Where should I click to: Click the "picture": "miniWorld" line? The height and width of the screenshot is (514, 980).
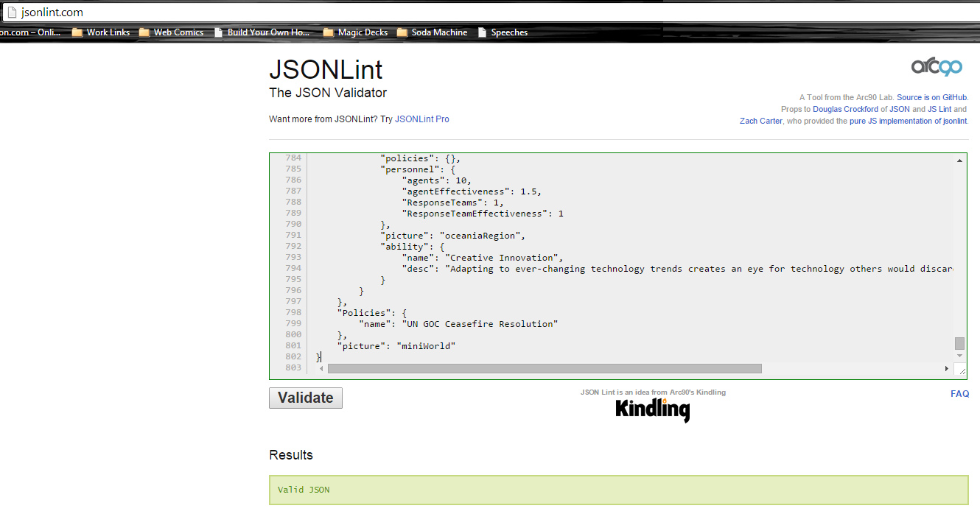coord(396,346)
